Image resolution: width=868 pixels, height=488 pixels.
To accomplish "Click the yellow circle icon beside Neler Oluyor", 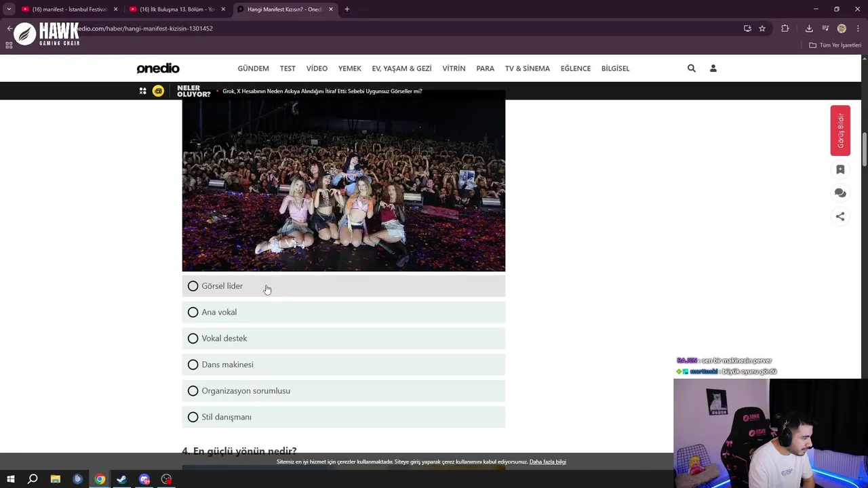I will tap(158, 91).
